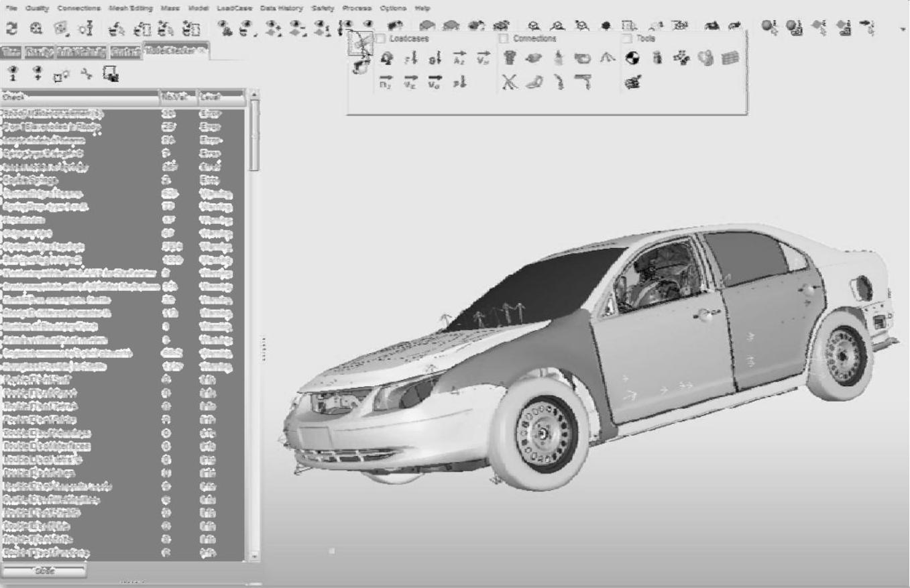Click the last icon in ModelChecker panel toolbar
Image resolution: width=910 pixels, height=588 pixels.
111,73
